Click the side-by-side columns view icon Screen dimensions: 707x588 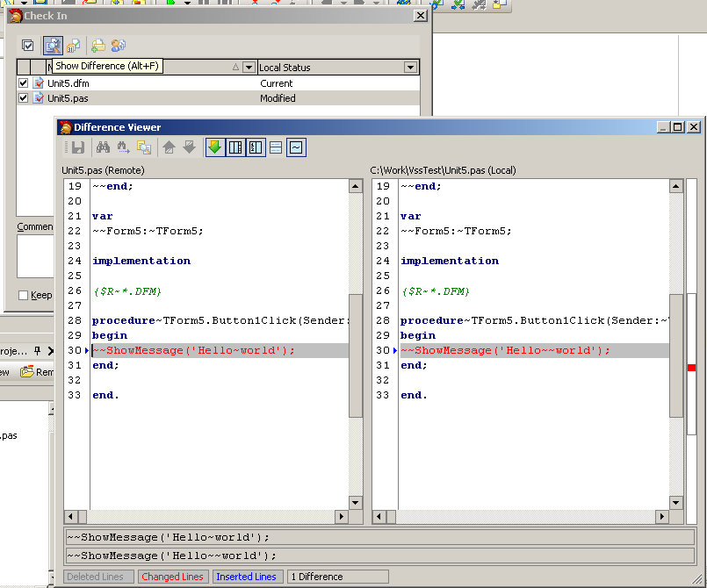pos(235,147)
